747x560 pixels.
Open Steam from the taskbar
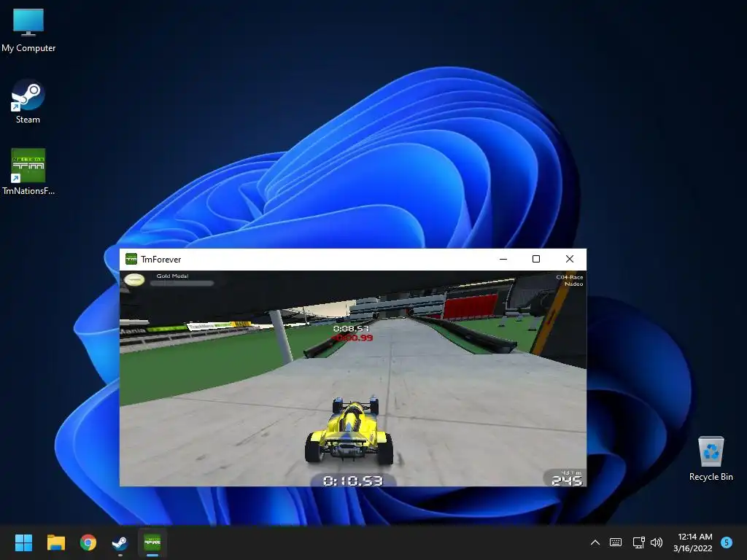pyautogui.click(x=120, y=542)
